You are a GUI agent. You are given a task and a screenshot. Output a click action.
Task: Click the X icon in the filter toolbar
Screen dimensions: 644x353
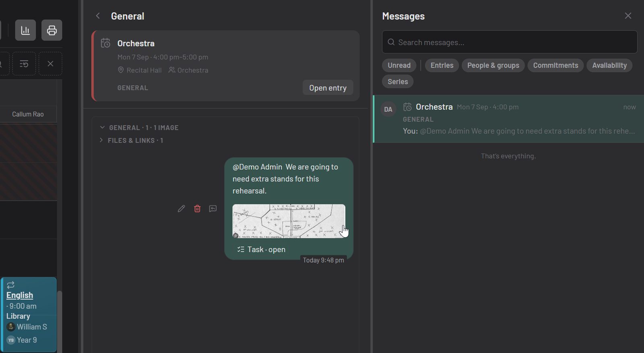click(50, 64)
